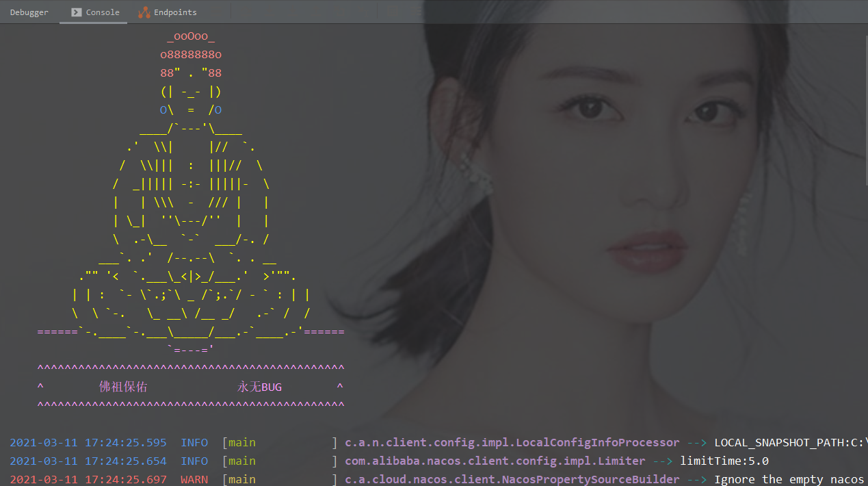
Task: Click the WARN log level text
Action: [194, 479]
